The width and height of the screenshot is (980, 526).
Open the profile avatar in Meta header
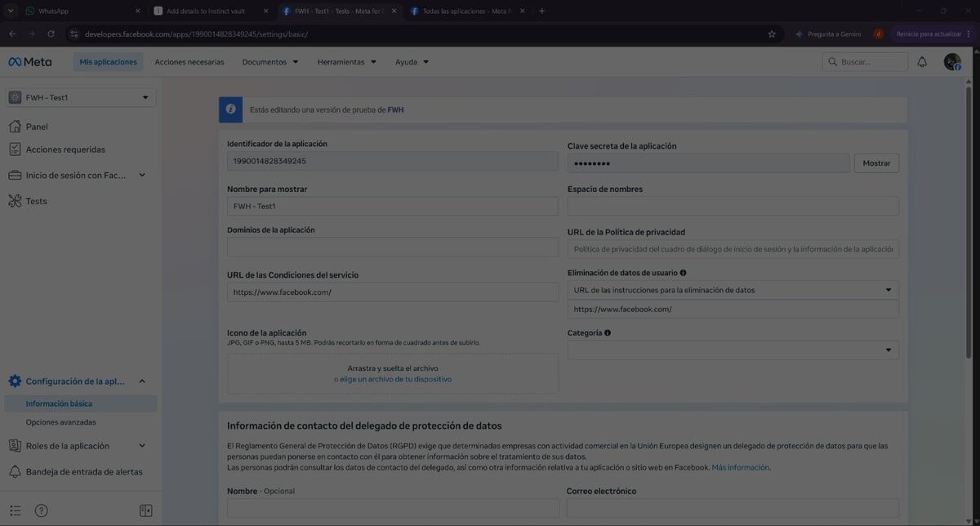952,62
